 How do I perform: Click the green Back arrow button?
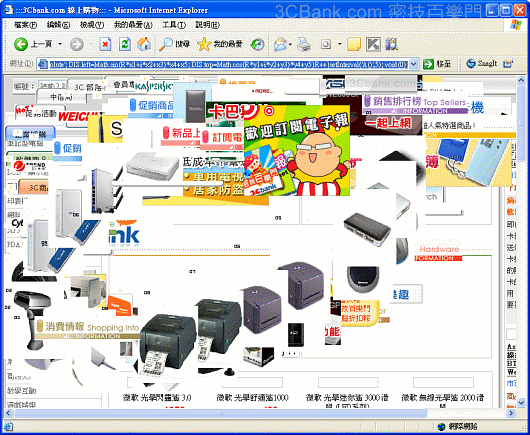click(21, 44)
